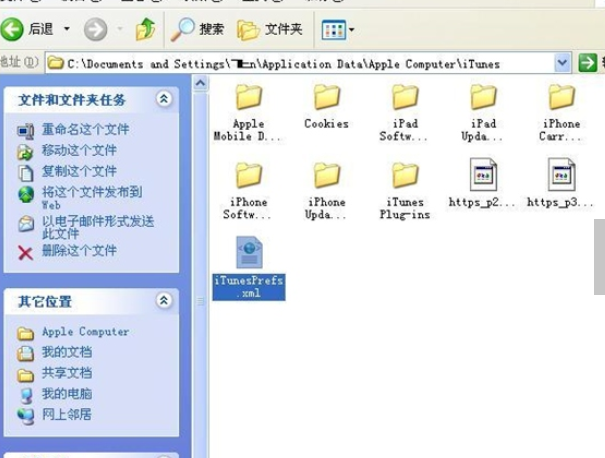The image size is (605, 458).
Task: Collapse the 文件和文件夹任务 panel
Action: pos(164,99)
